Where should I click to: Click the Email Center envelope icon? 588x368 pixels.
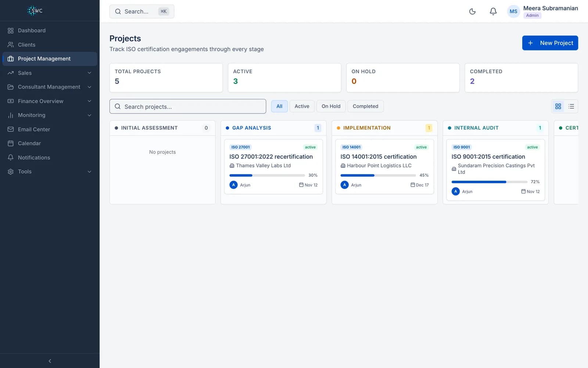[x=11, y=129]
